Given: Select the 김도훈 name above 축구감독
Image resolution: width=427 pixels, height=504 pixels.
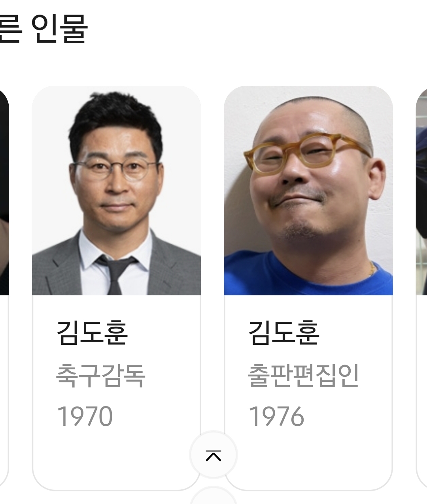Looking at the screenshot, I should pyautogui.click(x=92, y=333).
